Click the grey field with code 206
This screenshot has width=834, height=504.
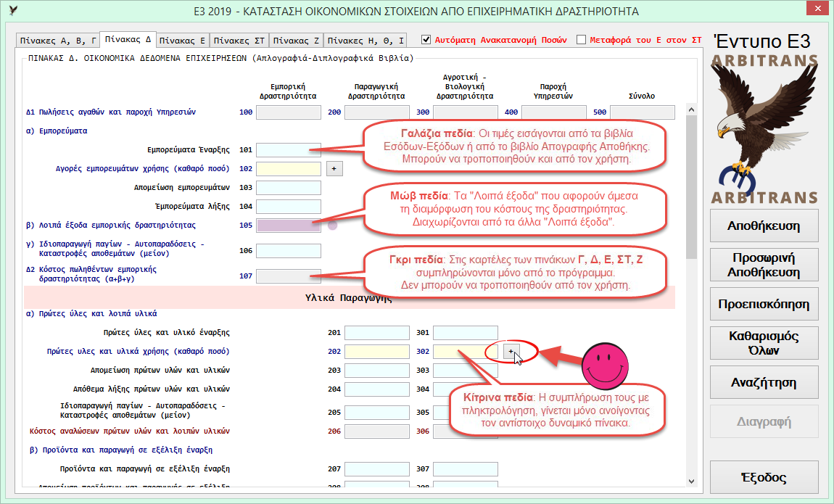coord(377,431)
